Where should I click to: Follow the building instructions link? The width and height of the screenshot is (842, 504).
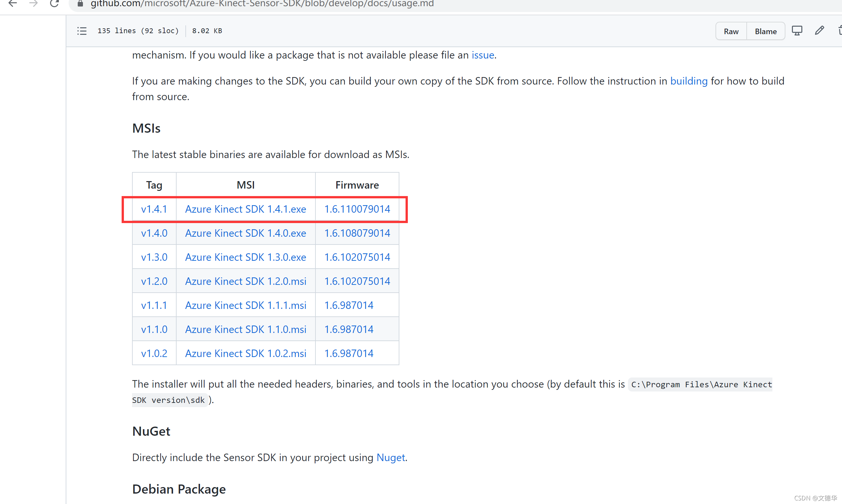(x=688, y=81)
